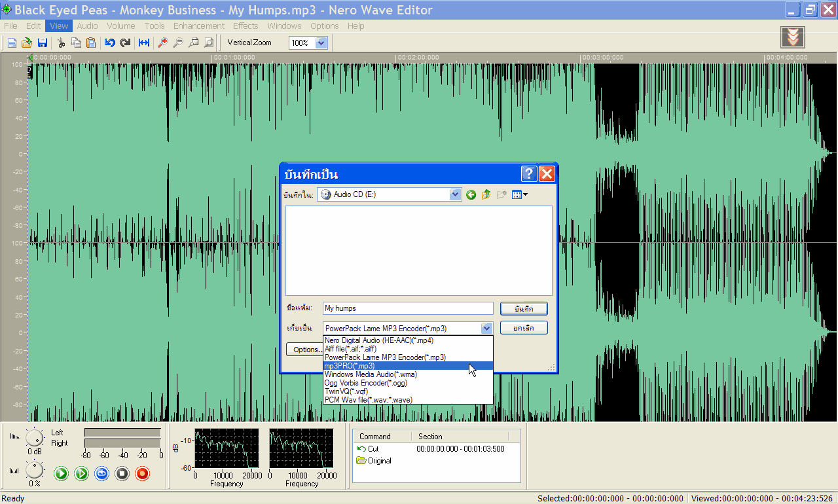Click the Cut scissors icon
838x504 pixels.
[x=62, y=43]
